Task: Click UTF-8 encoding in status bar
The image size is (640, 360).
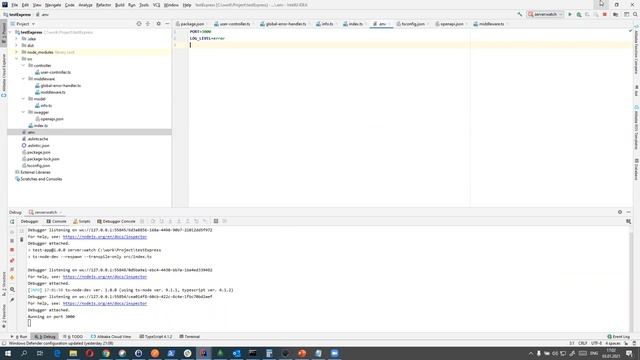Action: (x=596, y=343)
